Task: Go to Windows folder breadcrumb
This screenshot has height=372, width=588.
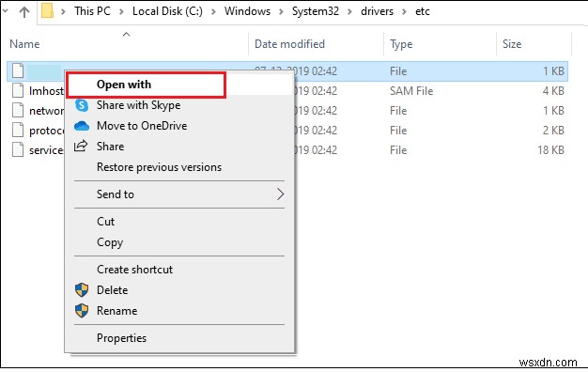Action: (x=247, y=11)
